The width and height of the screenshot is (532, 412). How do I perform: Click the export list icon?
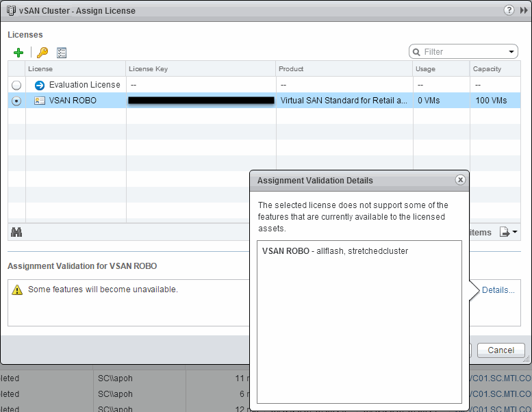[x=505, y=232]
